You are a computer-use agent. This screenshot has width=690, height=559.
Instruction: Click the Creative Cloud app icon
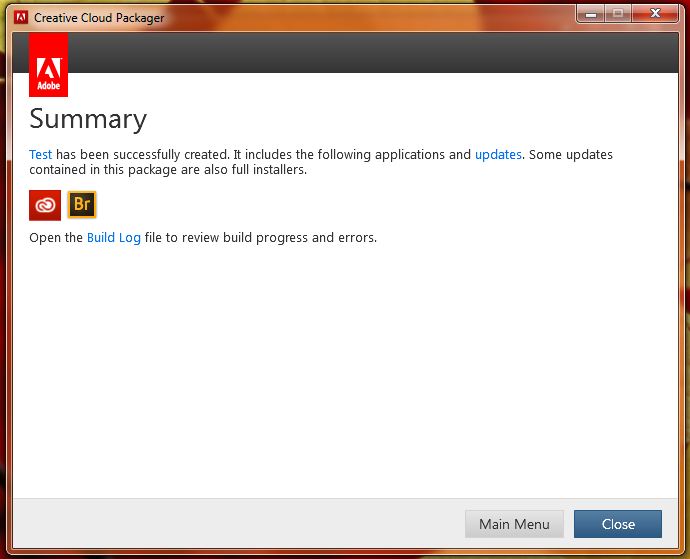coord(45,205)
